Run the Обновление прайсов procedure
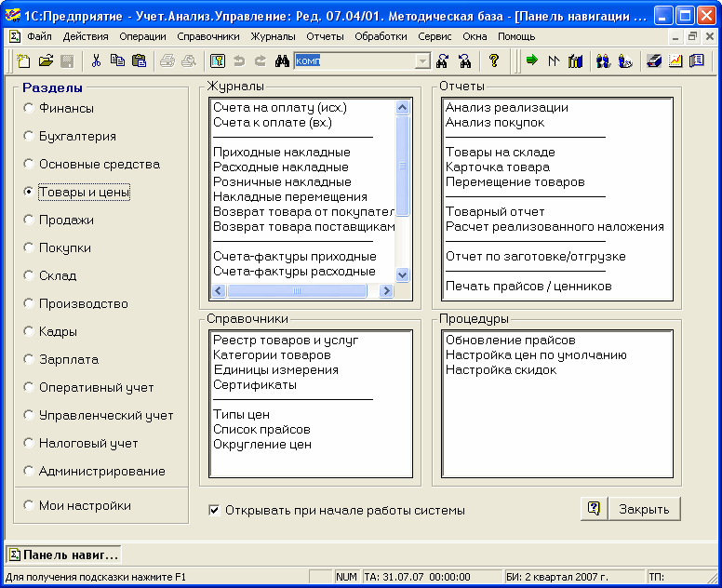Viewport: 722px width, 588px height. coord(511,341)
